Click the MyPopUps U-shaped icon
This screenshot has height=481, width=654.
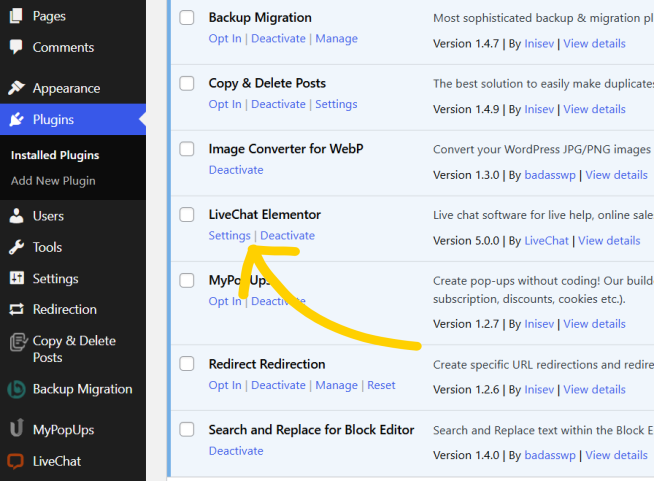pyautogui.click(x=16, y=428)
